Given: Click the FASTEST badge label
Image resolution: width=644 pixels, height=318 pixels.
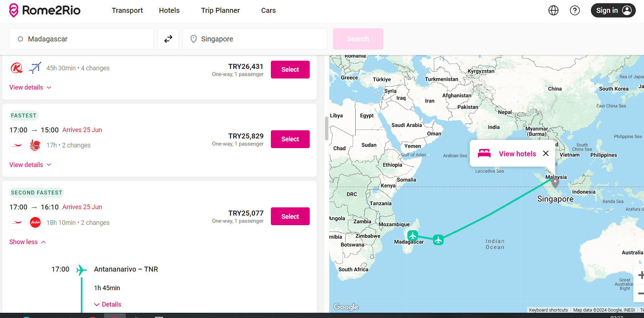Looking at the screenshot, I should coord(24,116).
